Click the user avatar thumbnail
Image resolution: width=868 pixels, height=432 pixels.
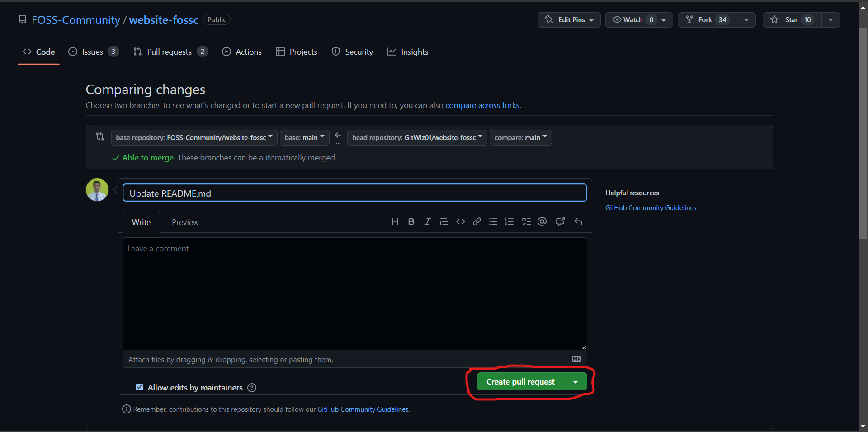[97, 190]
